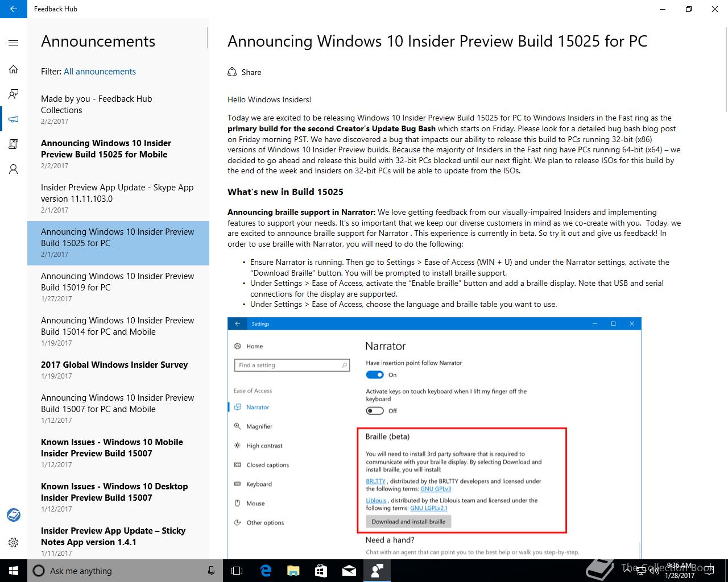Open 2017 Global Windows Insider Survey announcement
Image resolution: width=728 pixels, height=582 pixels.
[118, 370]
